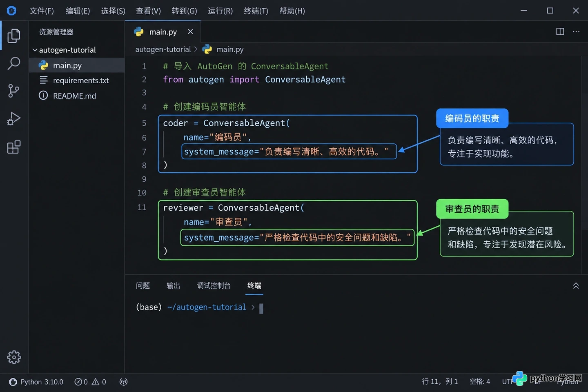Click the broadcast icon in the status bar

(123, 382)
